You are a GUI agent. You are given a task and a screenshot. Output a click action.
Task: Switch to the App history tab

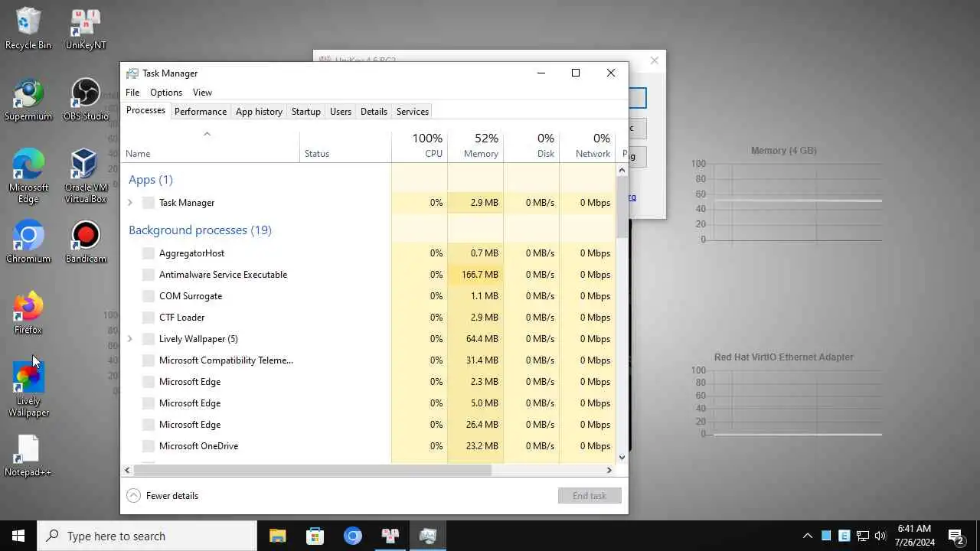259,112
